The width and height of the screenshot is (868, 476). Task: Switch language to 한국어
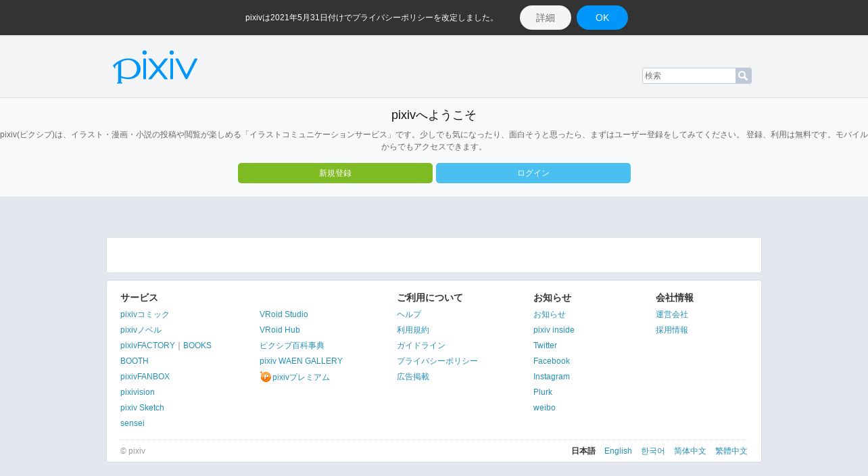coord(653,451)
